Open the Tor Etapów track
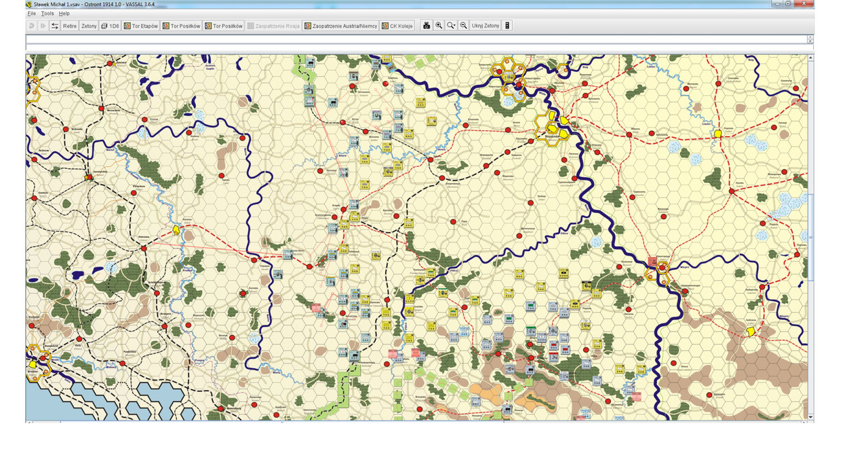The height and width of the screenshot is (470, 868). click(141, 26)
